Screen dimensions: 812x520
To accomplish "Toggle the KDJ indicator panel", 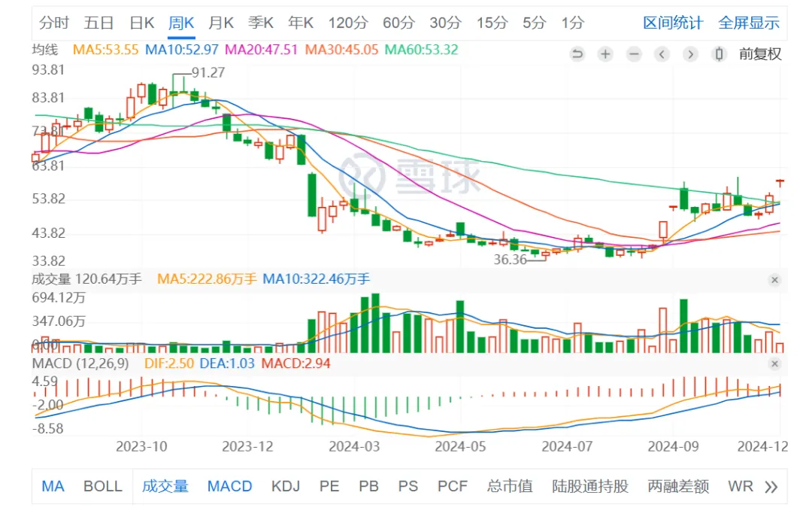I will click(285, 486).
